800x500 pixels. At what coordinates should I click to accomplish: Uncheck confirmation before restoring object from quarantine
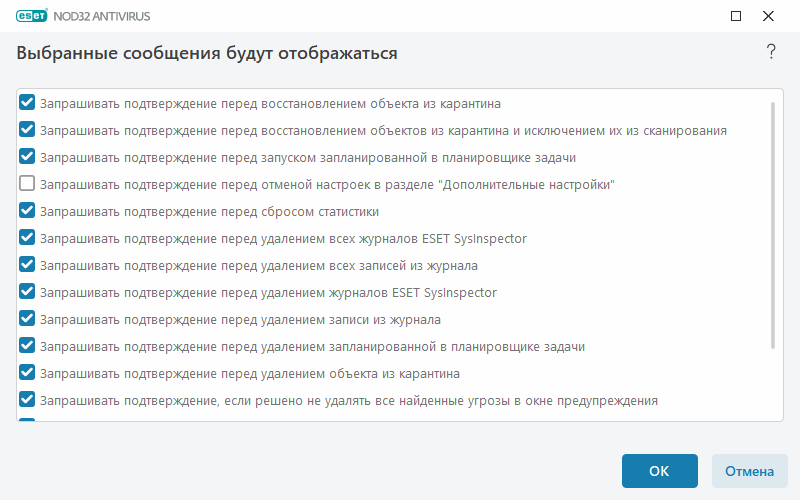(x=27, y=103)
